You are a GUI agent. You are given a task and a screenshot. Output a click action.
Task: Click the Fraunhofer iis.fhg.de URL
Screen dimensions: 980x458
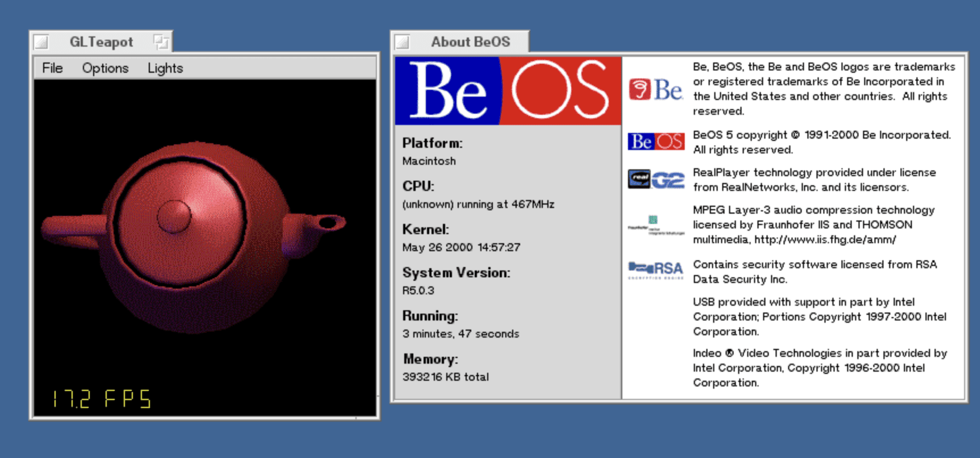coord(825,240)
